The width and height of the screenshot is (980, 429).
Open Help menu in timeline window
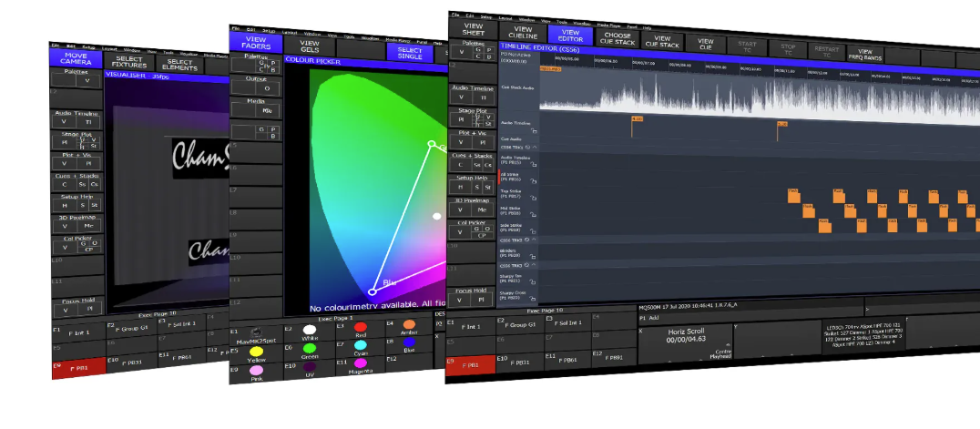click(647, 27)
